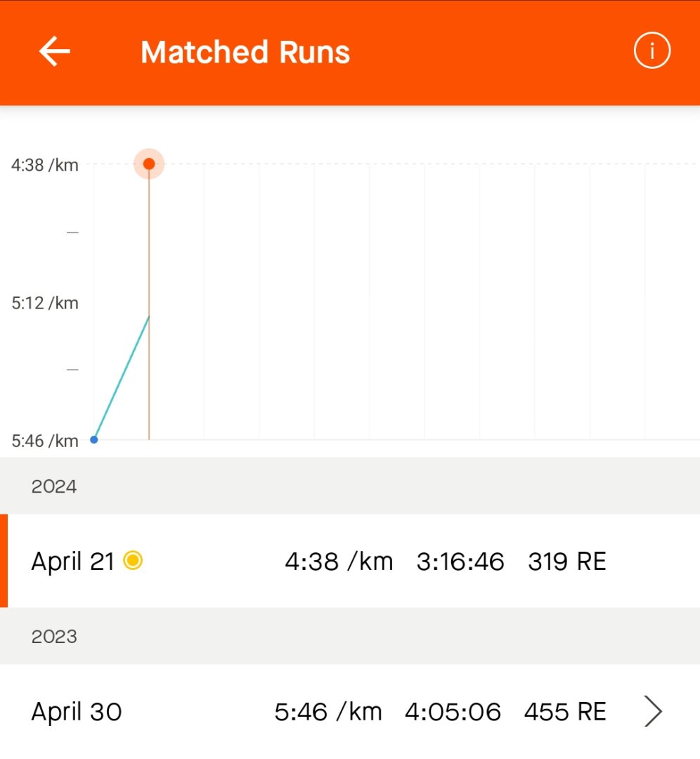Select the orange highlighted data point
Viewport: 700px width, 759px height.
[149, 164]
